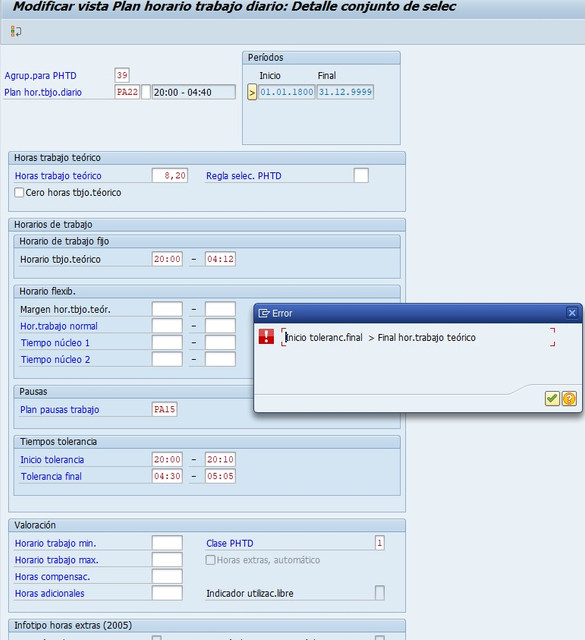585x640 pixels.
Task: Click the Error dialog title icon
Action: click(x=264, y=313)
